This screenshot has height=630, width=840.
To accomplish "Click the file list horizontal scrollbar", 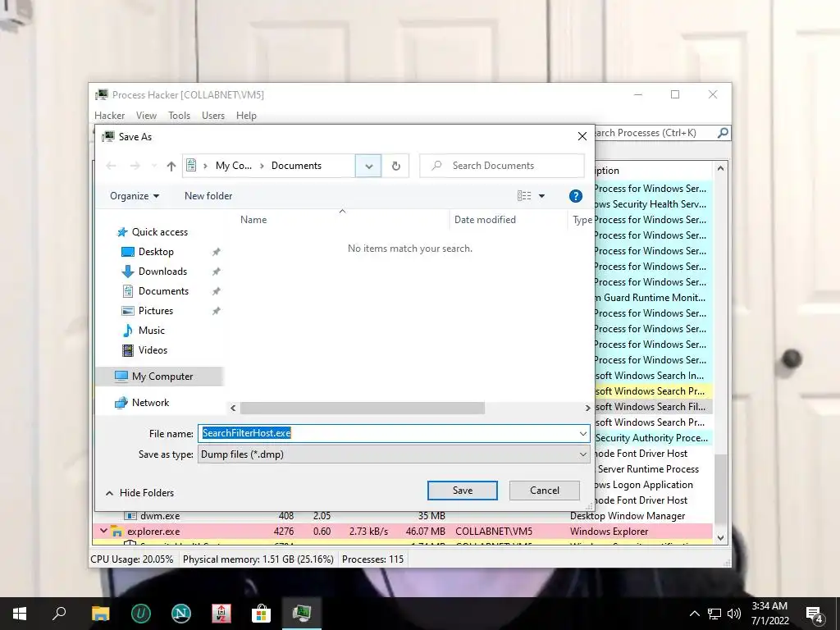I will point(362,409).
